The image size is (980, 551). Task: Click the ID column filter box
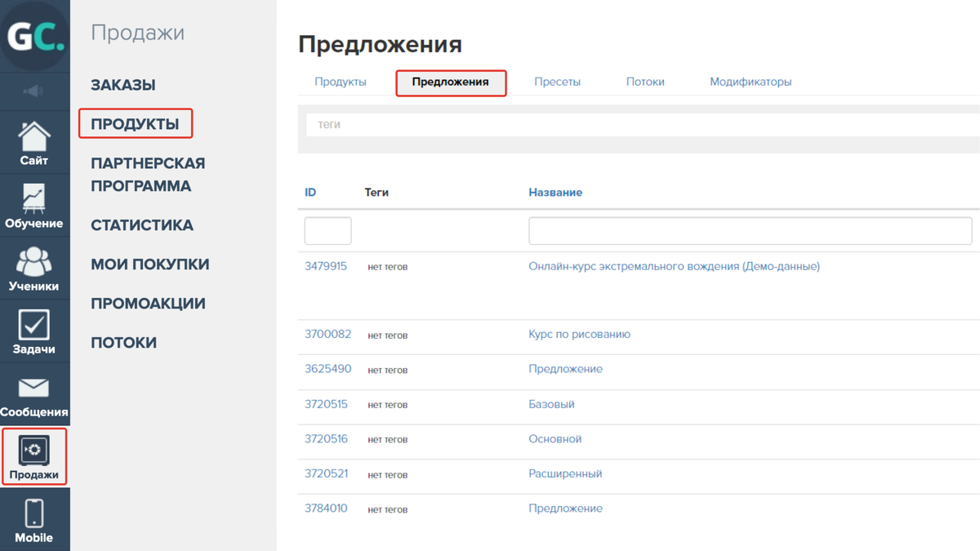coord(328,231)
